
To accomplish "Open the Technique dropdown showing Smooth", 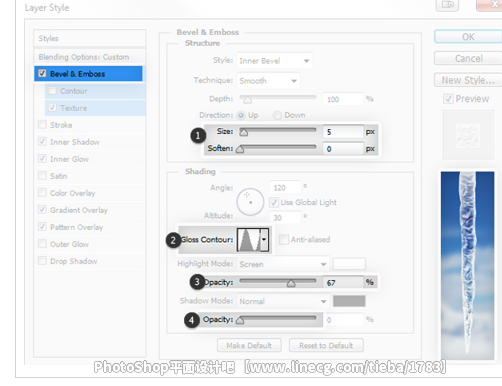I will [x=268, y=81].
